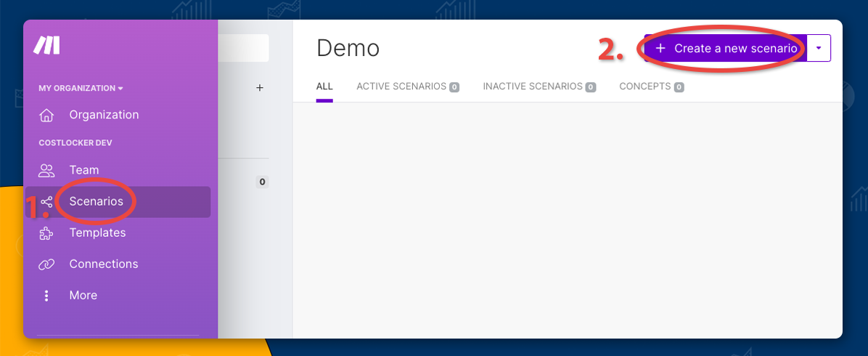
Task: Click the search field above the folders list
Action: 243,48
